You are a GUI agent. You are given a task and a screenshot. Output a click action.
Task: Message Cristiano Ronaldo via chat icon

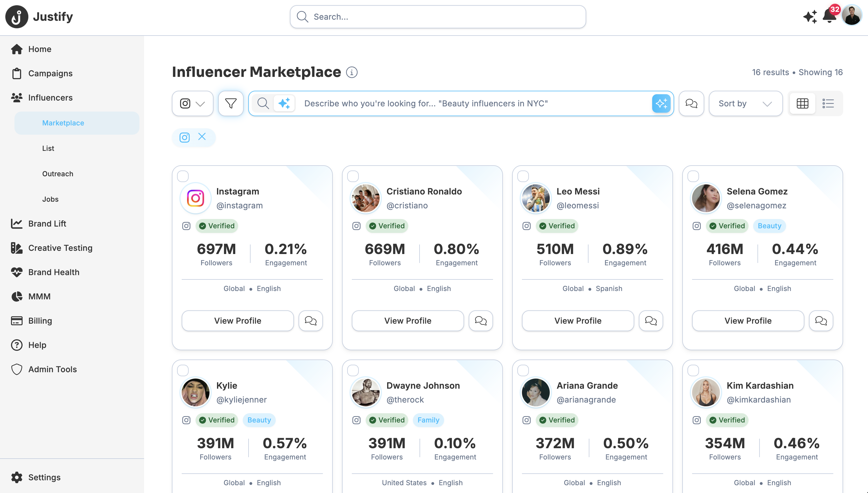[481, 321]
